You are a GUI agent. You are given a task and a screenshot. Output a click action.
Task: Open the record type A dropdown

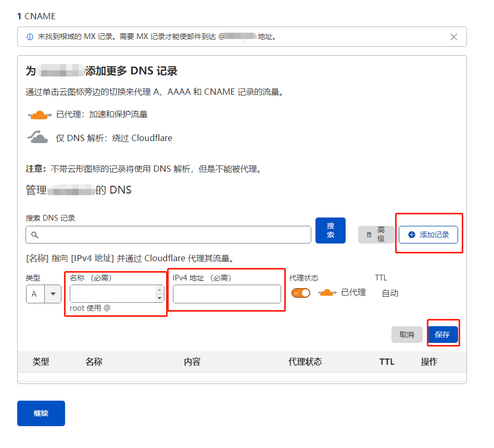[x=44, y=294]
